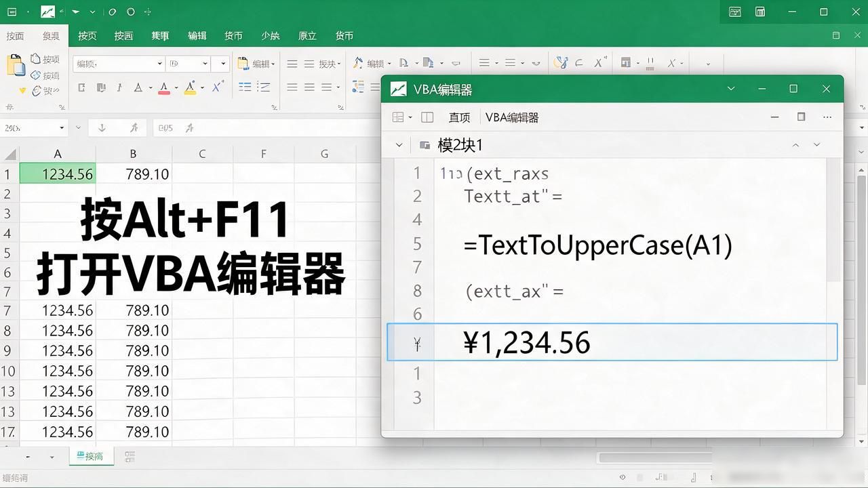Viewport: 868px width, 488px height.
Task: Collapse the chevron left of 模2块1
Action: (399, 145)
